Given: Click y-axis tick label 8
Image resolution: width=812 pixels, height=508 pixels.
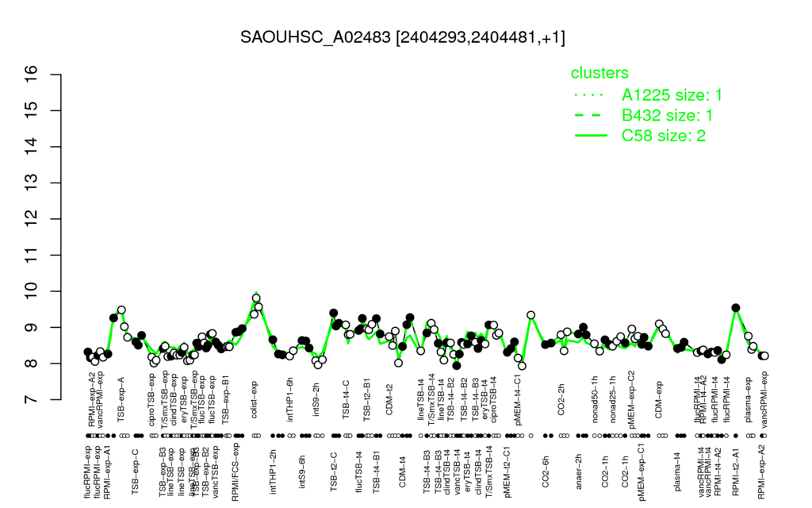Looking at the screenshot, I should 32,364.
